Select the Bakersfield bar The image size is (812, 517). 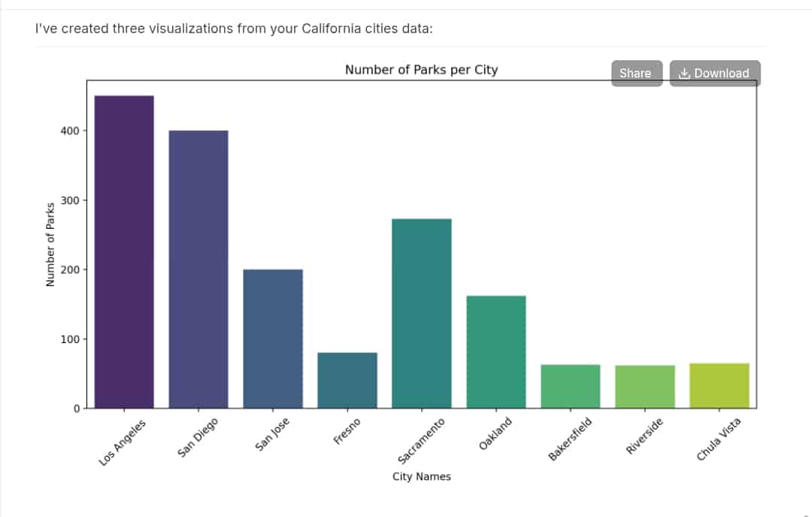571,387
